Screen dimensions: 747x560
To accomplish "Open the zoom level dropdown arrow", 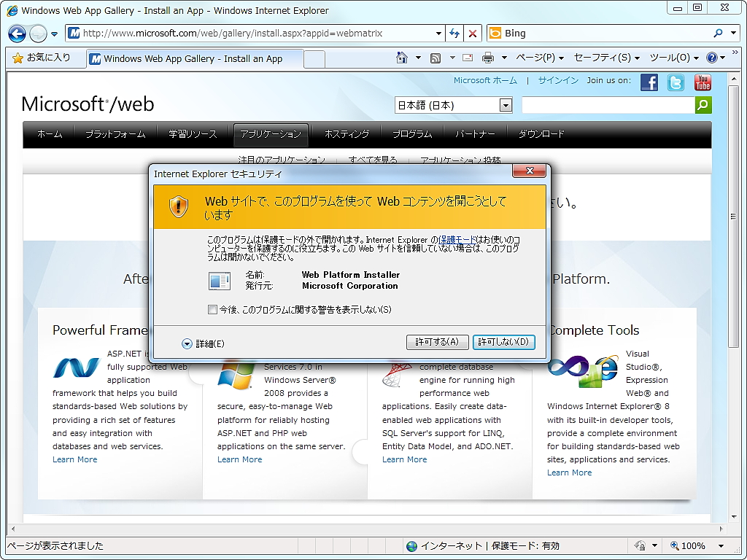I will [721, 546].
